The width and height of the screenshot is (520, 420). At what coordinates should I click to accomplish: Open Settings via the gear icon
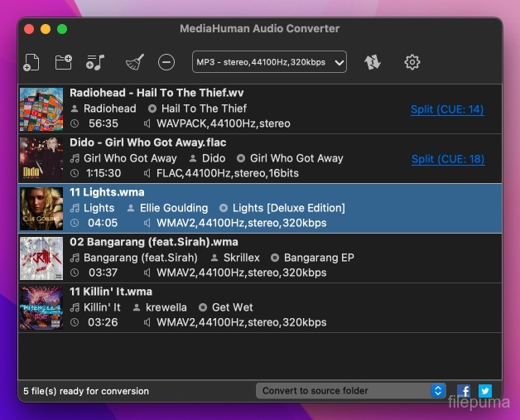point(412,62)
